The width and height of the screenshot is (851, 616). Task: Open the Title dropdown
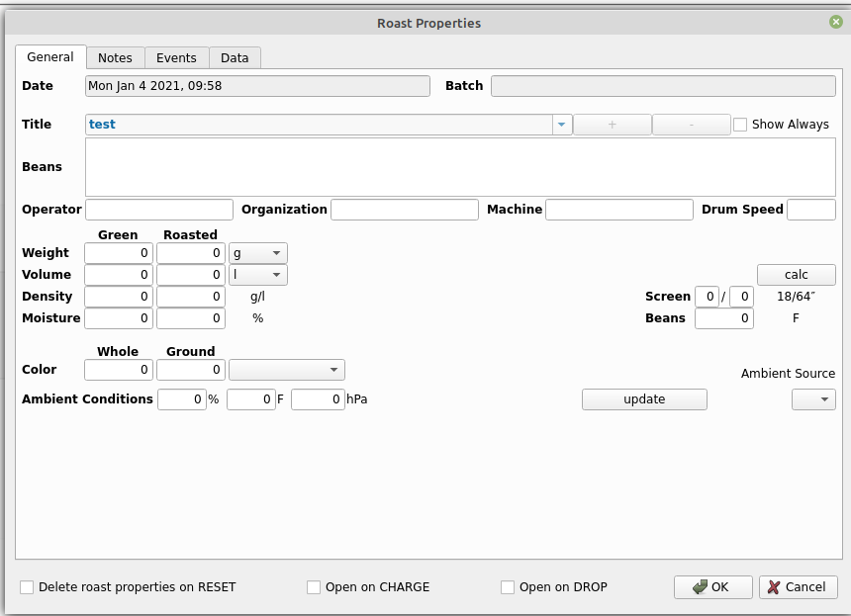(561, 124)
